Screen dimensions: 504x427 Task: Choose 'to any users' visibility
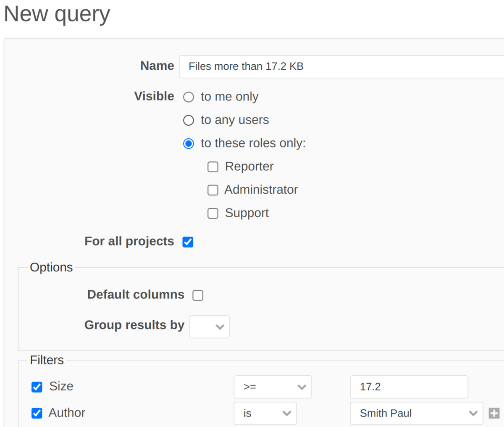[189, 120]
